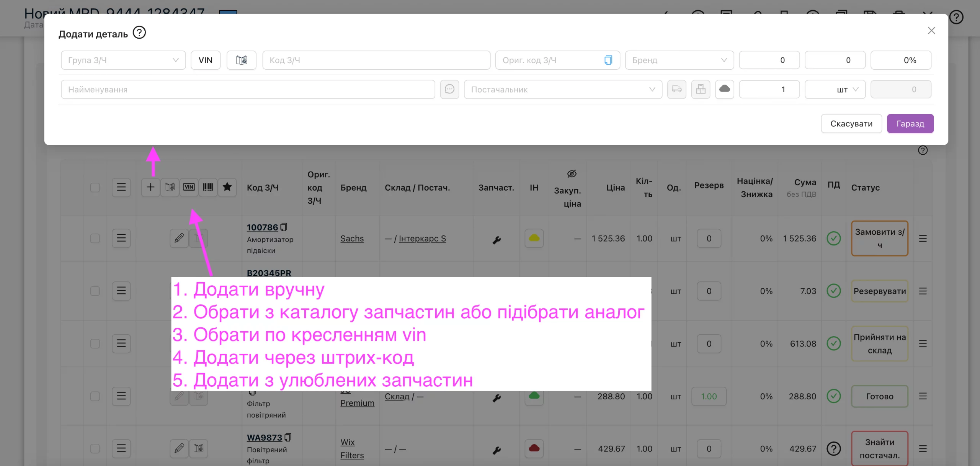Click the warehouse boxes icon in dialog
This screenshot has height=466, width=980.
point(701,89)
